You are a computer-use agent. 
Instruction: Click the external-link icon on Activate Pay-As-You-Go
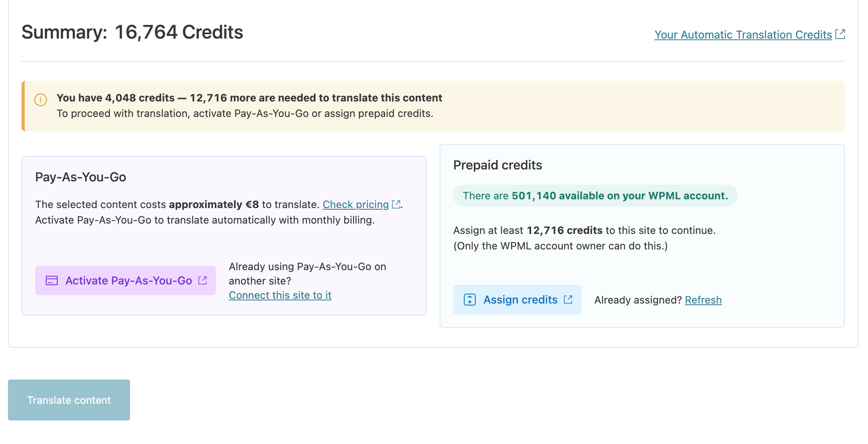[202, 280]
